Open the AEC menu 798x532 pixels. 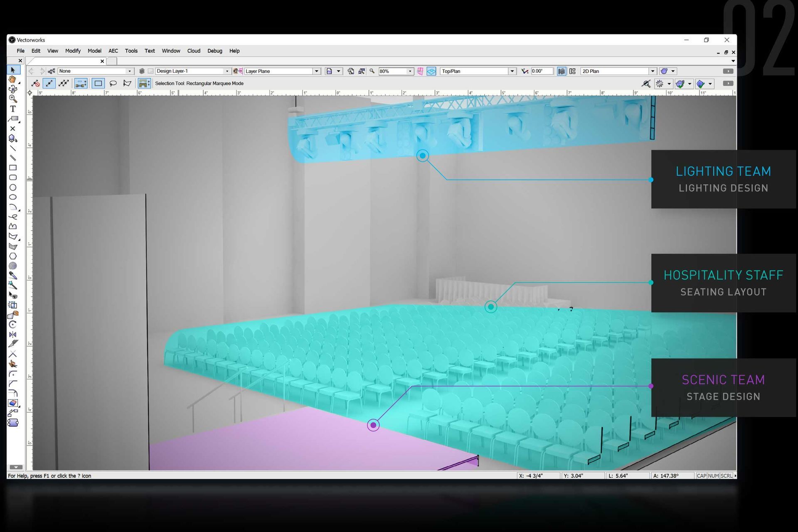113,51
